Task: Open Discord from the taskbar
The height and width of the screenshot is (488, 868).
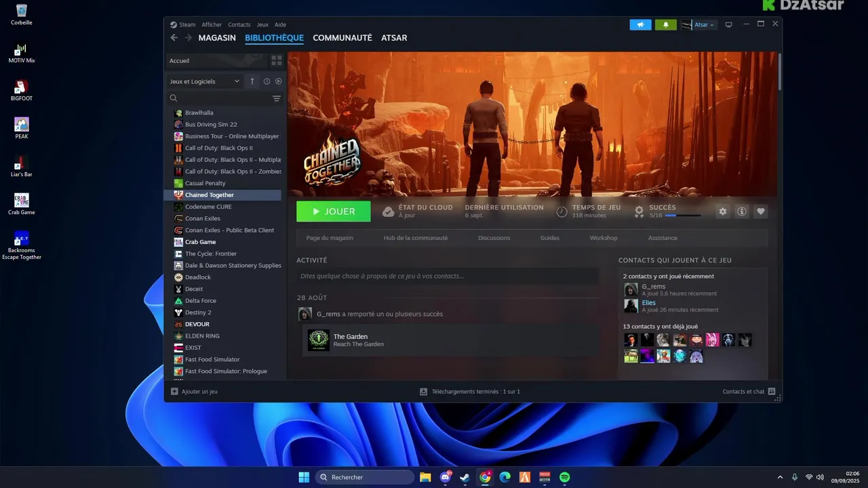Action: [x=446, y=477]
